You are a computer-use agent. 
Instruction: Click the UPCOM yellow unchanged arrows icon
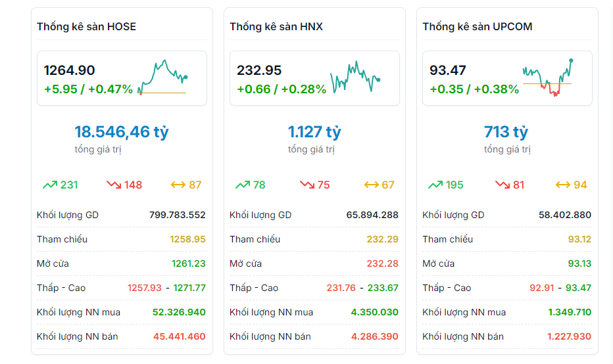click(563, 185)
